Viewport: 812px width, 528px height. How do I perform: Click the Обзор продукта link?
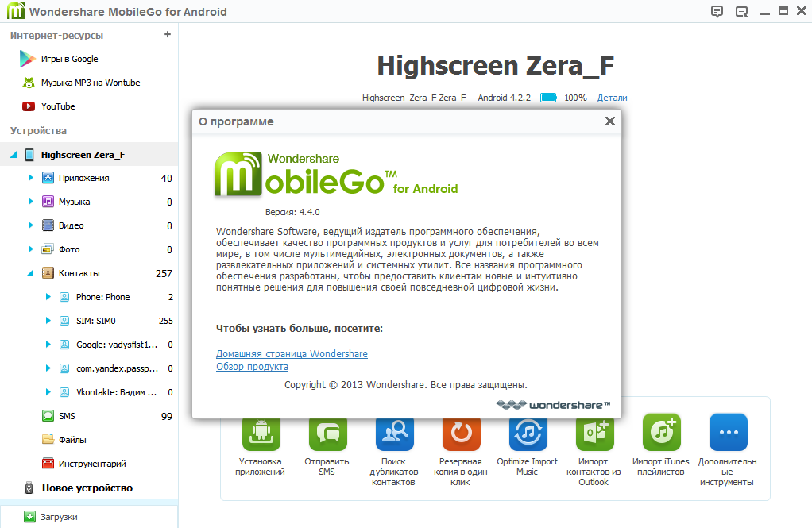pyautogui.click(x=252, y=367)
